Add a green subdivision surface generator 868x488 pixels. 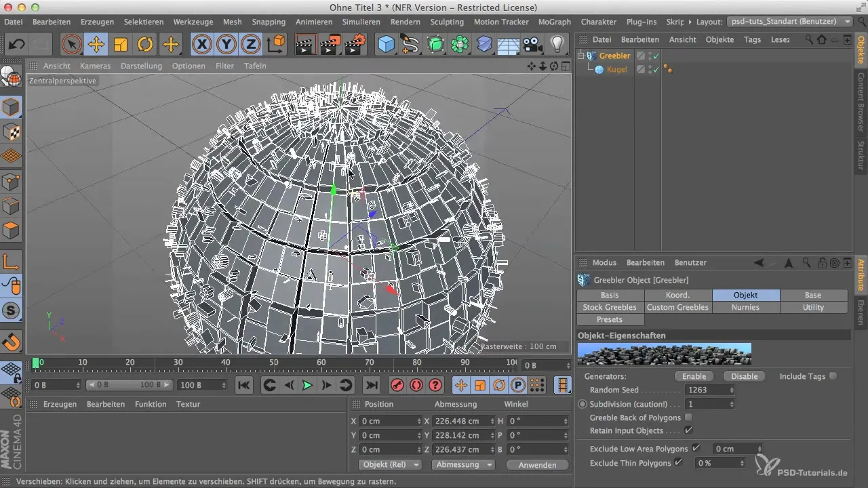[x=435, y=45]
